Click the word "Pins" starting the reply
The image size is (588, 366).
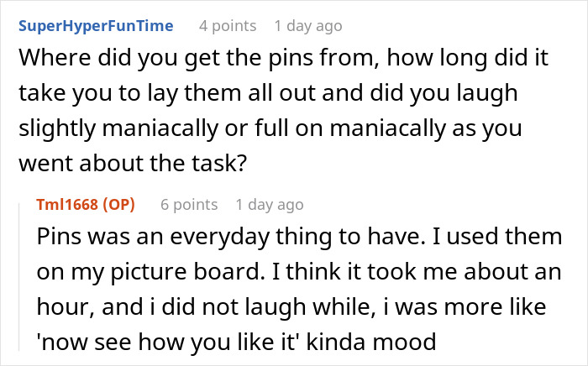pyautogui.click(x=58, y=238)
